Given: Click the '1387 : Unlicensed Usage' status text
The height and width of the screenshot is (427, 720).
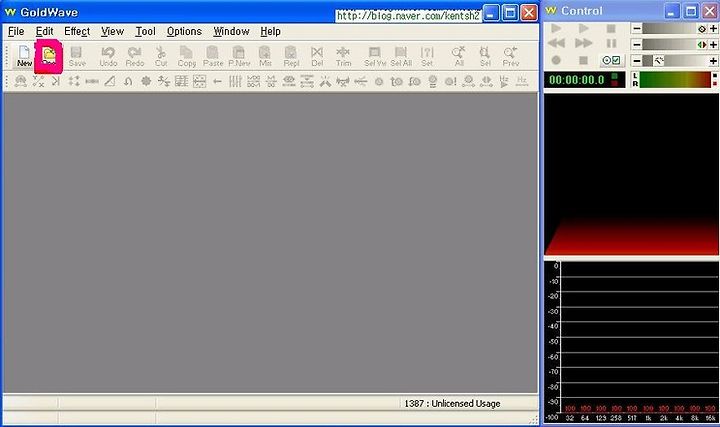Looking at the screenshot, I should (452, 403).
